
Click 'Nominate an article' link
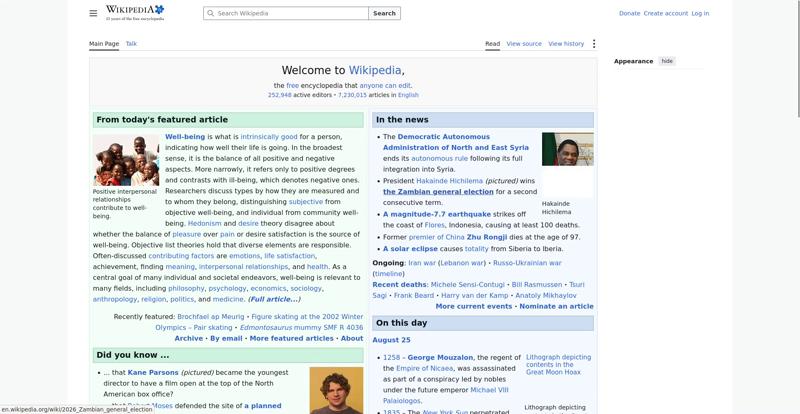coord(556,307)
